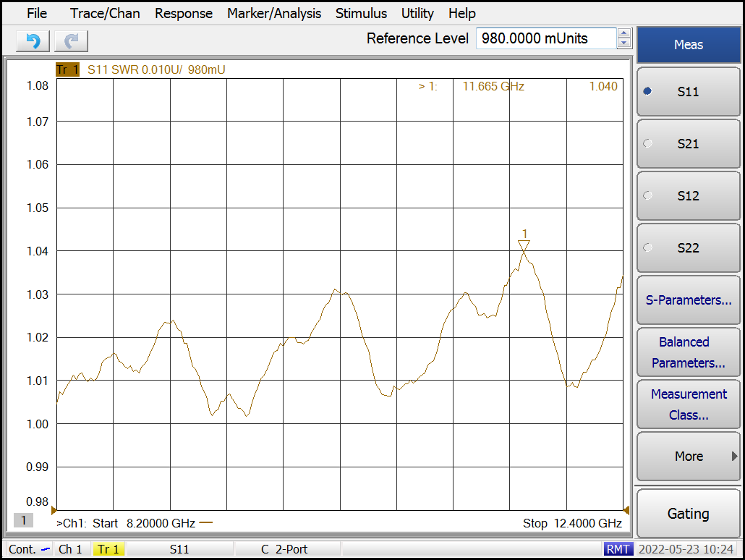The width and height of the screenshot is (745, 560).
Task: Select the S21 measurement option
Action: click(x=688, y=144)
